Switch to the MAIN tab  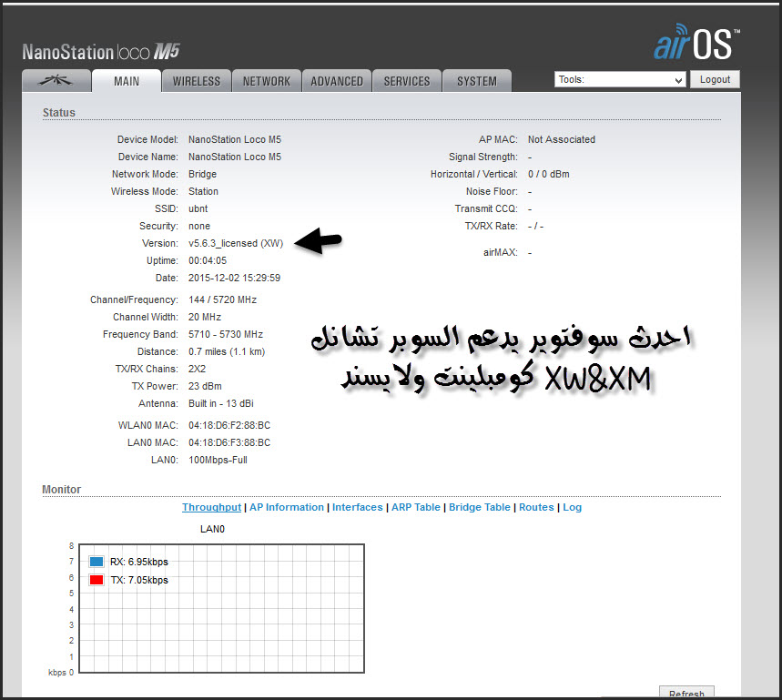click(127, 81)
